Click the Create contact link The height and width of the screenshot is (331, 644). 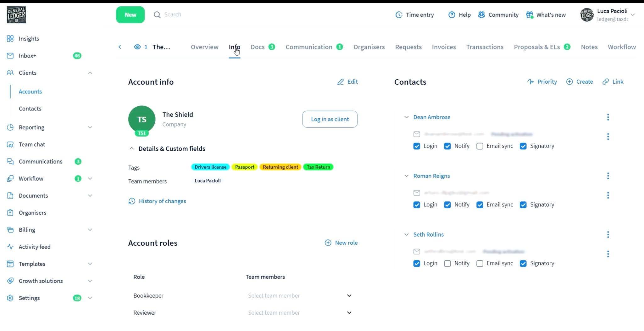point(580,82)
